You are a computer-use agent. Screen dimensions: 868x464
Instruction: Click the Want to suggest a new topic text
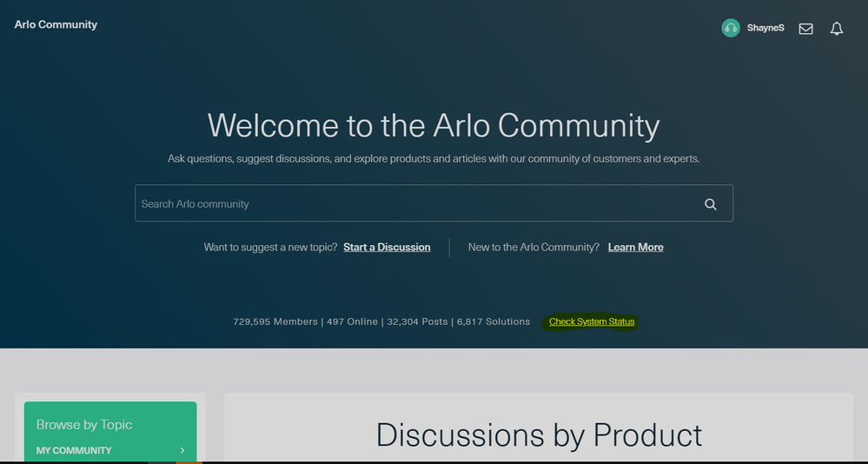[x=271, y=247]
